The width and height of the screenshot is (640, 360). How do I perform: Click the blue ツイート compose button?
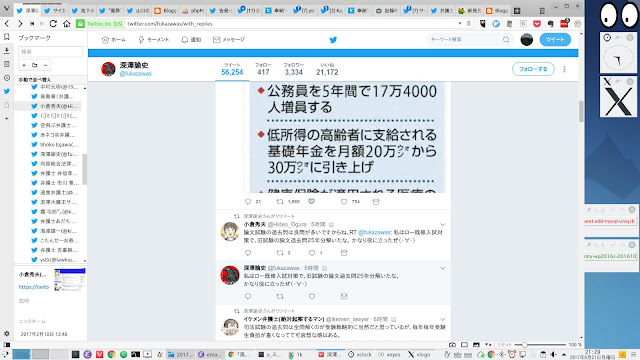555,40
